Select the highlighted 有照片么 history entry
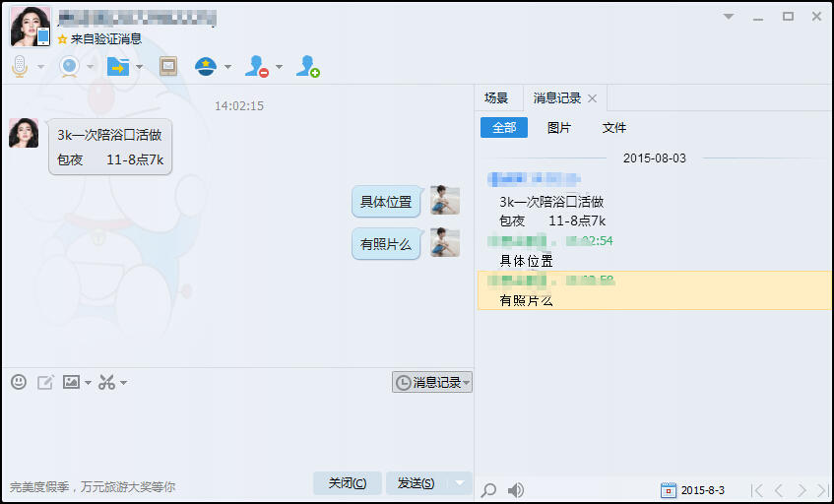This screenshot has width=834, height=504. point(654,290)
